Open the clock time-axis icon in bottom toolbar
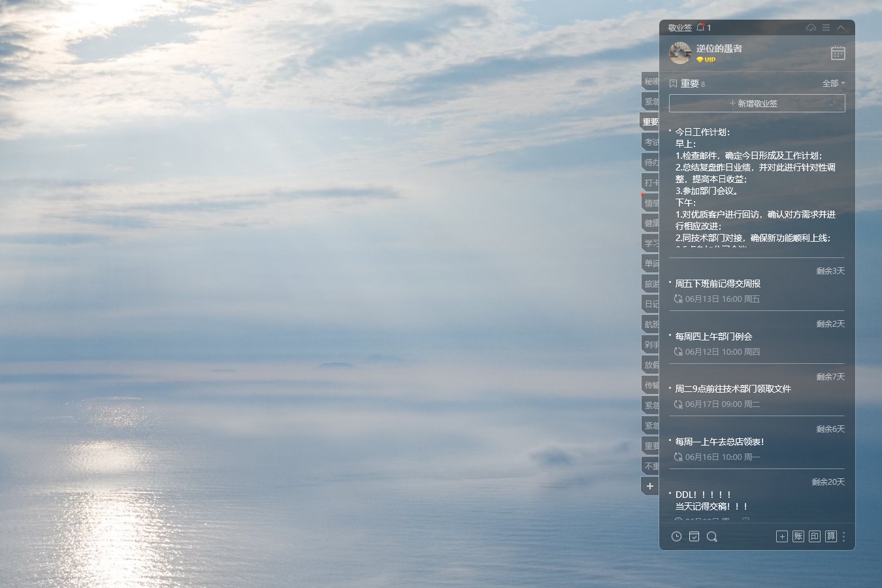The height and width of the screenshot is (588, 882). pyautogui.click(x=676, y=536)
